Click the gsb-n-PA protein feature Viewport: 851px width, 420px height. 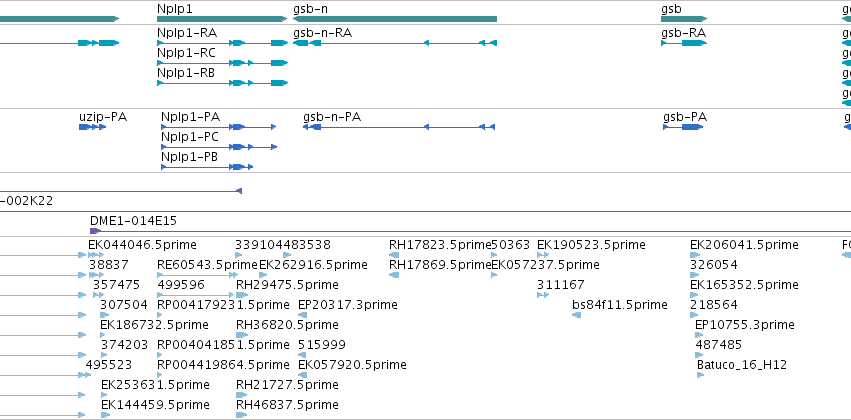tap(399, 127)
